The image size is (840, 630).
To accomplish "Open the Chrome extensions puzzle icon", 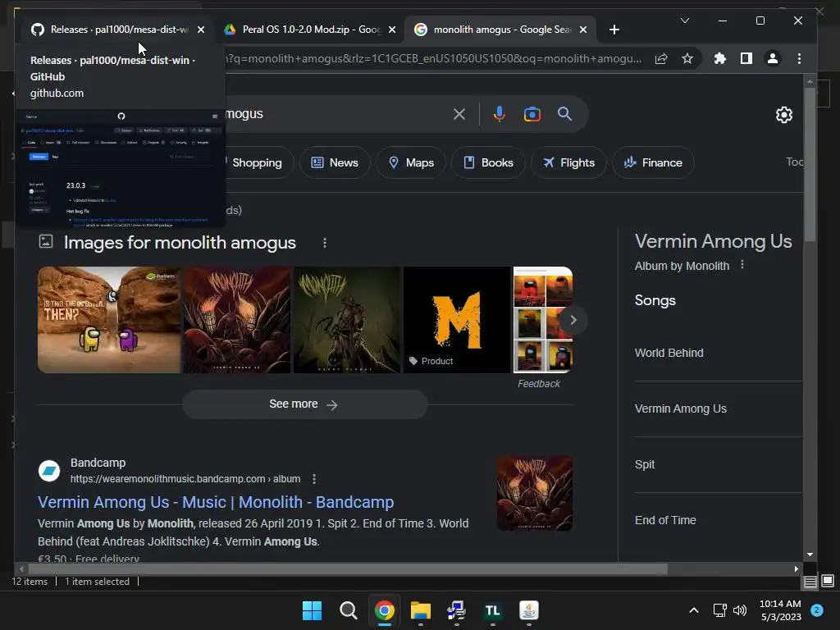I will tap(720, 58).
